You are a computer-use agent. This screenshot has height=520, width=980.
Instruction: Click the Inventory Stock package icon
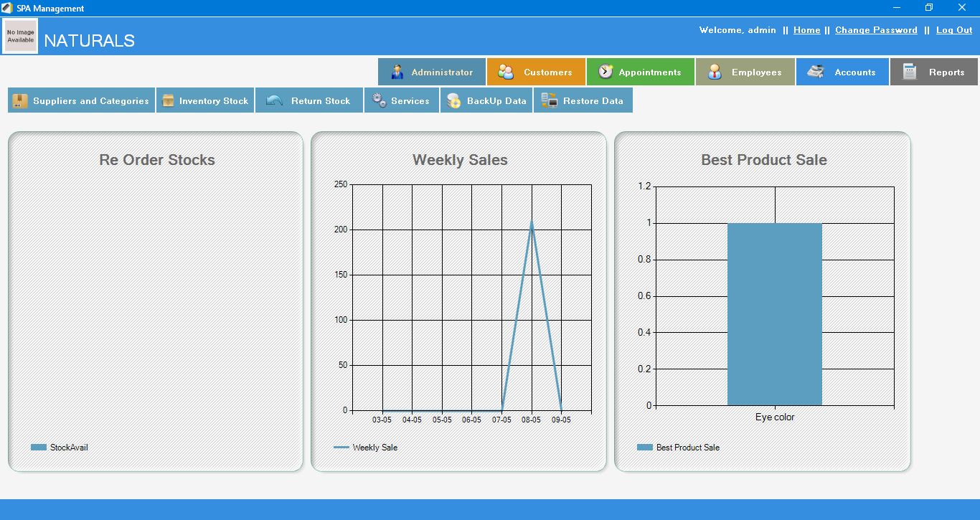coord(168,101)
